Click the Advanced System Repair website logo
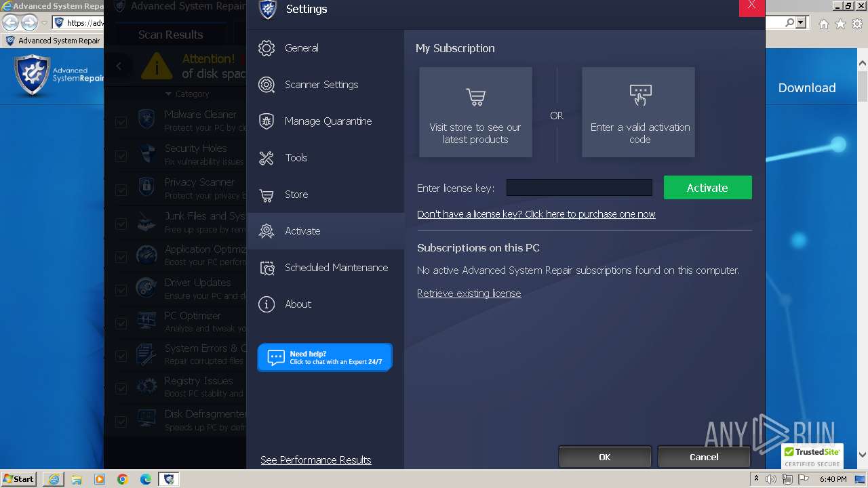 tap(60, 75)
